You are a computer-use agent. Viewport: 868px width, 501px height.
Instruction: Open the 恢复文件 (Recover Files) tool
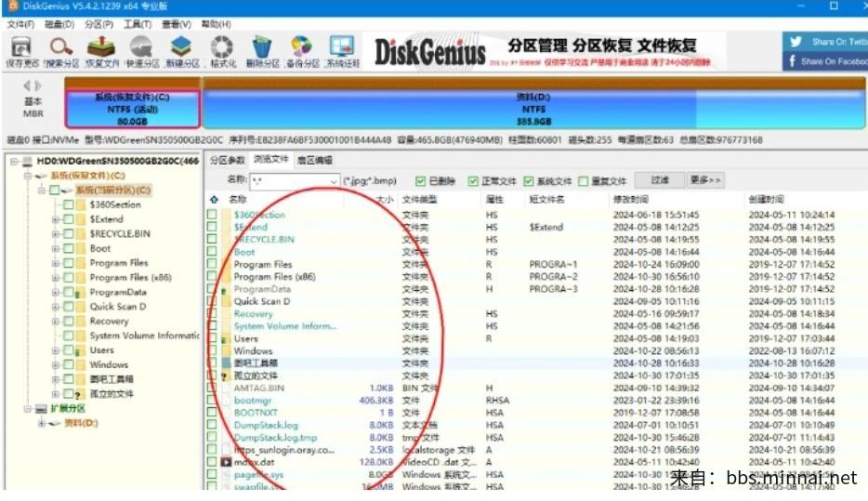coord(102,50)
